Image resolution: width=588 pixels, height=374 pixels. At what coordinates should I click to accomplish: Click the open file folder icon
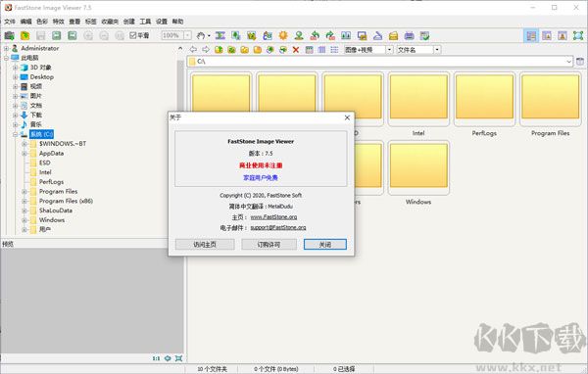[x=25, y=36]
